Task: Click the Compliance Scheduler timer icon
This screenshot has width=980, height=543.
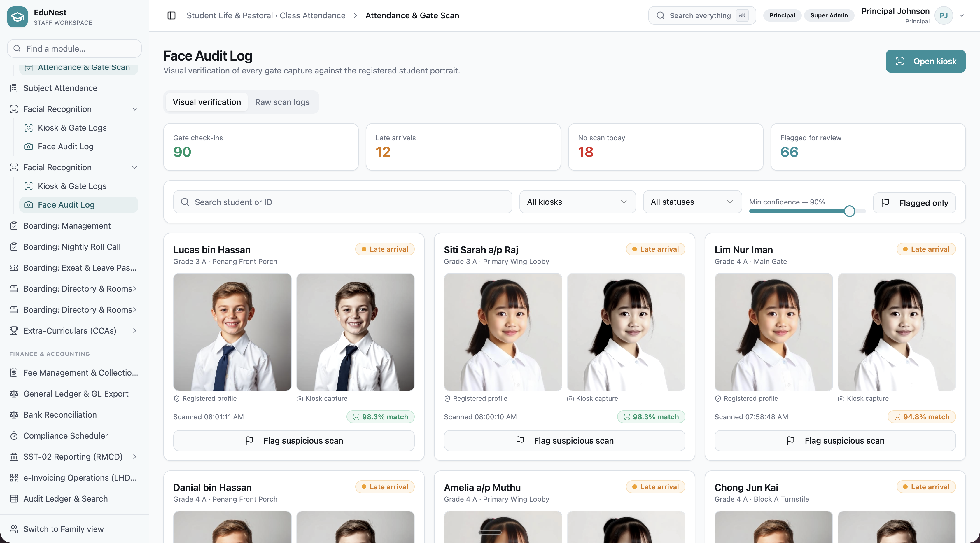Action: (14, 436)
